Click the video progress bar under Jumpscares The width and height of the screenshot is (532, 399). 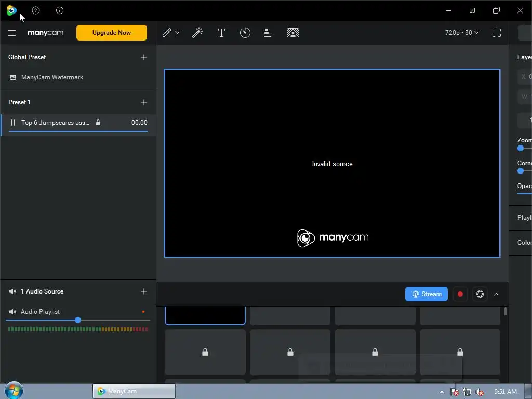point(78,131)
